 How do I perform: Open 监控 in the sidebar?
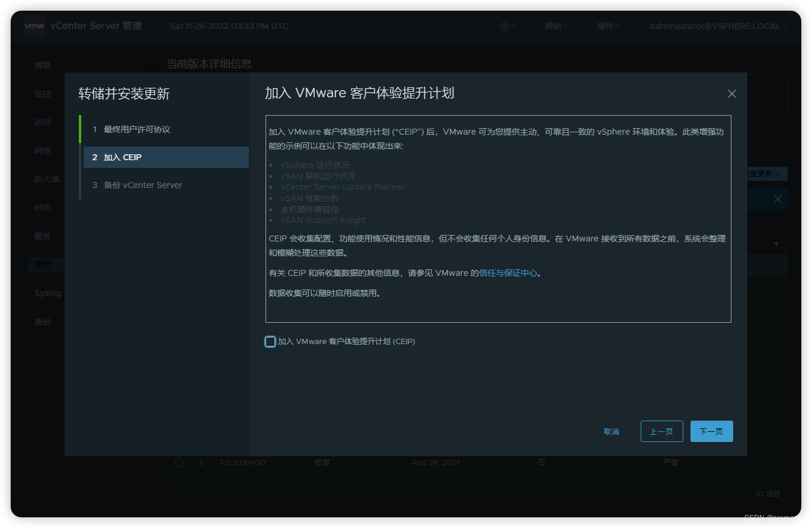coord(43,94)
